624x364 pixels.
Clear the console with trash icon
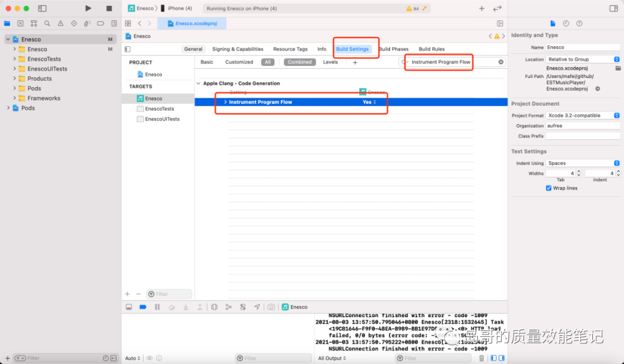[481, 358]
